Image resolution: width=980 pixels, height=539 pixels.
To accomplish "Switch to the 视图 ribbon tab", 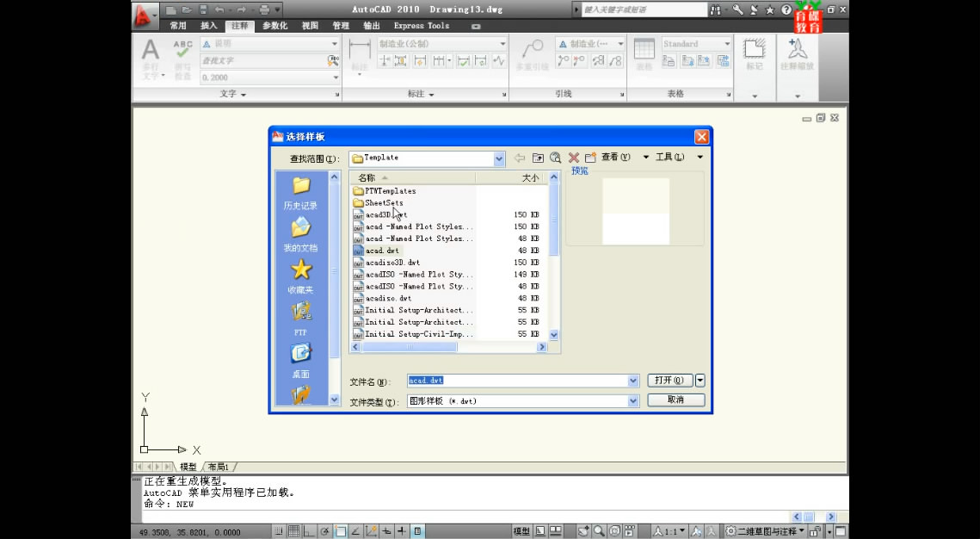I will (310, 26).
